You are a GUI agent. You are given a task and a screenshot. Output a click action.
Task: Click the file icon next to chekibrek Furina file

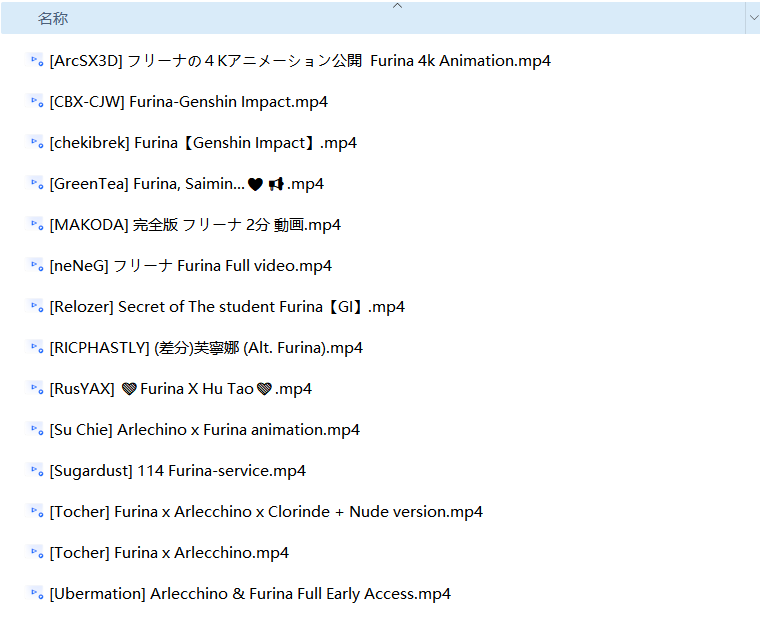click(x=36, y=143)
